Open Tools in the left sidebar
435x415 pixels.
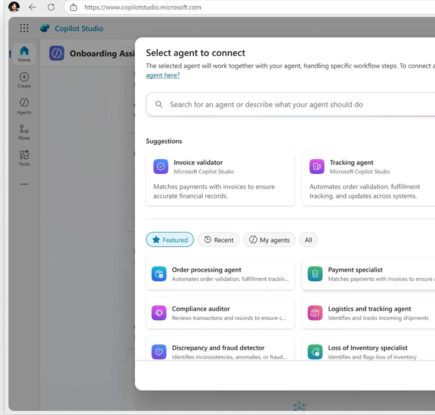(24, 158)
